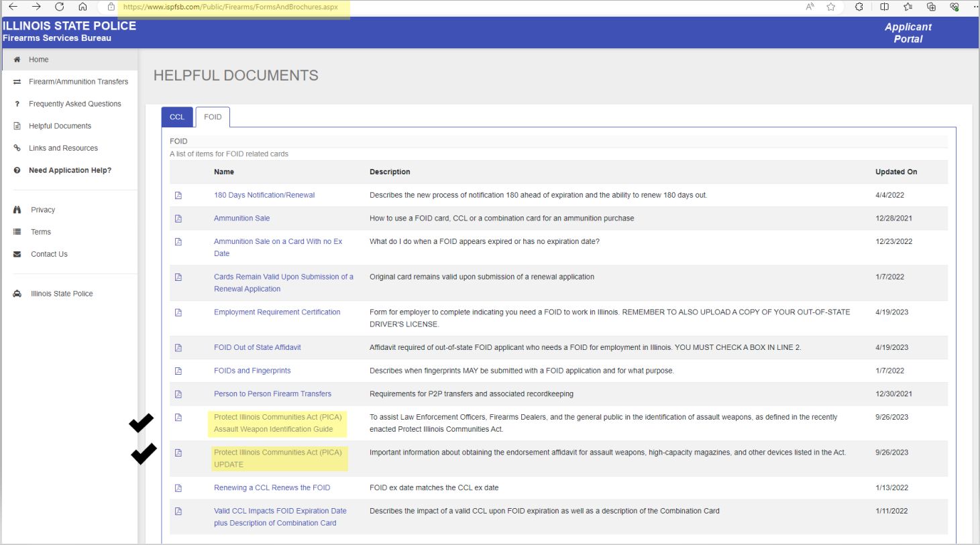Open PICA Assault Weapon Identification Guide

[277, 423]
